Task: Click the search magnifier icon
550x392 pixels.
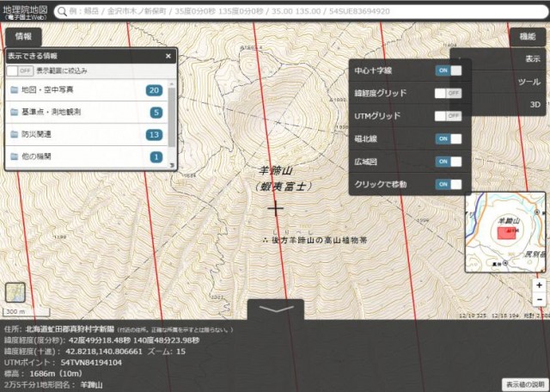Action: pyautogui.click(x=62, y=11)
